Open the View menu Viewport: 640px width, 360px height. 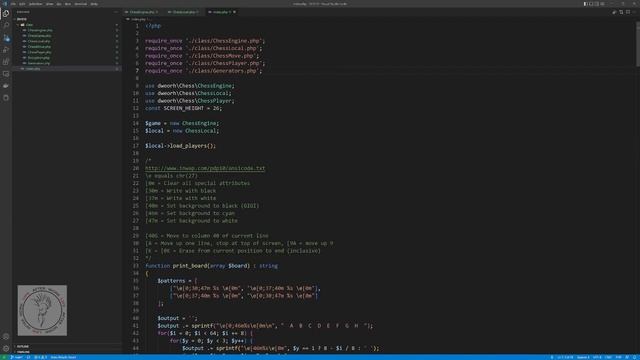click(49, 4)
